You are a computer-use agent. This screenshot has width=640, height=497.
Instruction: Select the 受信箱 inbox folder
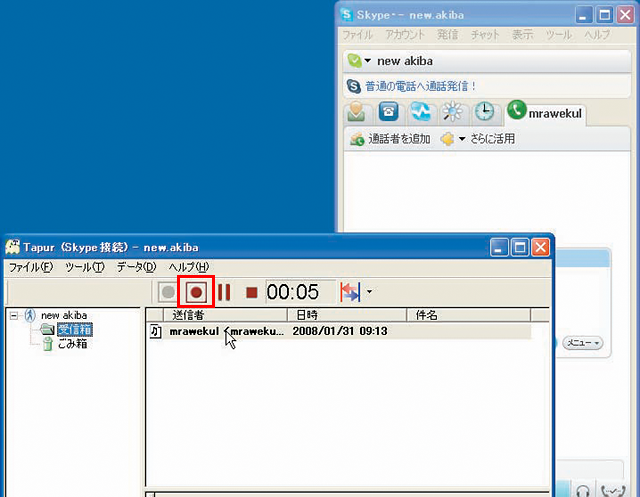(x=75, y=330)
